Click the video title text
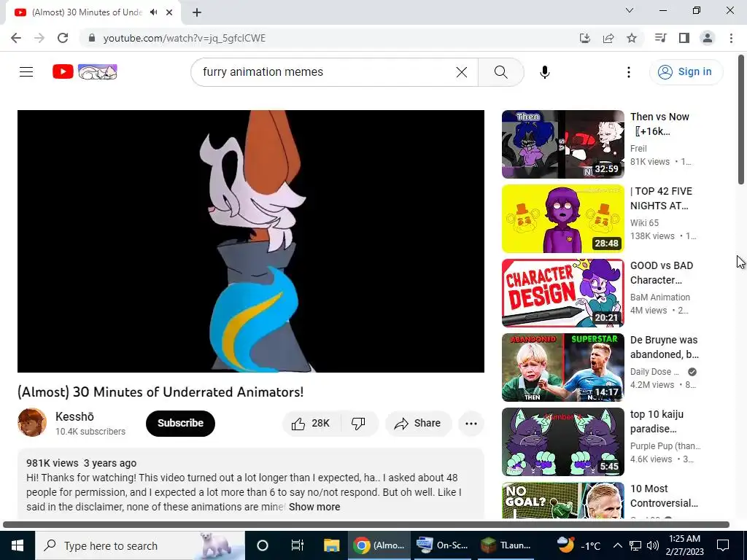Image resolution: width=747 pixels, height=560 pixels. [x=160, y=392]
